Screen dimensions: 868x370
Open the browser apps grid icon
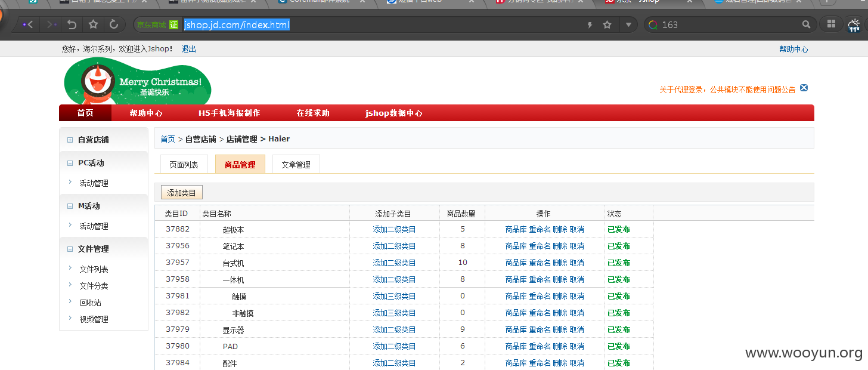point(830,24)
